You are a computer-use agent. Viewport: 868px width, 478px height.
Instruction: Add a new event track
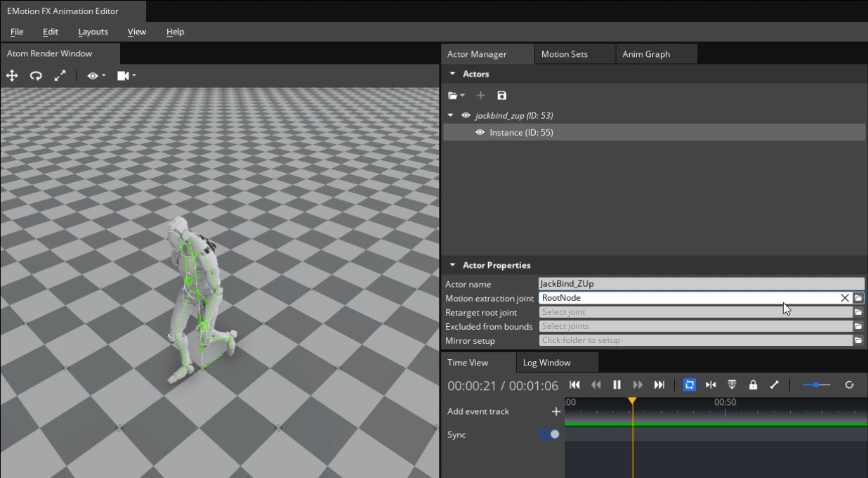[555, 411]
